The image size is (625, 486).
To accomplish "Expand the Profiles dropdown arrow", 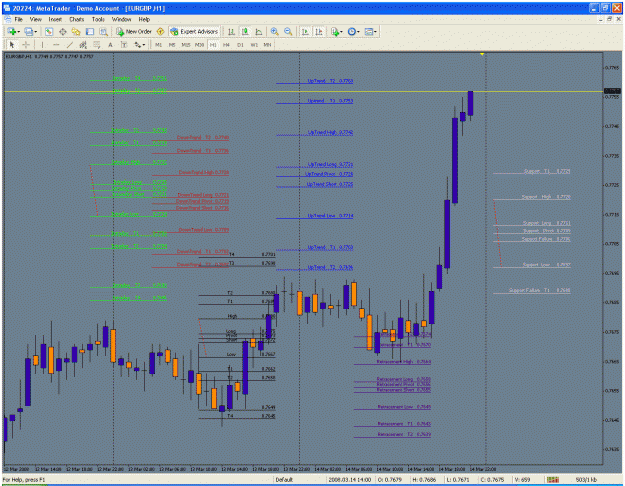I will click(x=36, y=31).
